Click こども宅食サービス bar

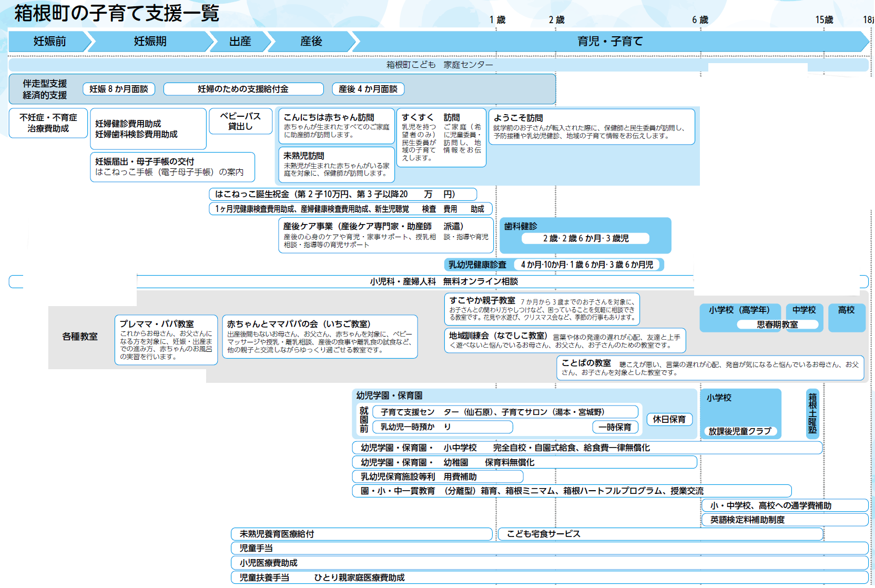pyautogui.click(x=660, y=534)
